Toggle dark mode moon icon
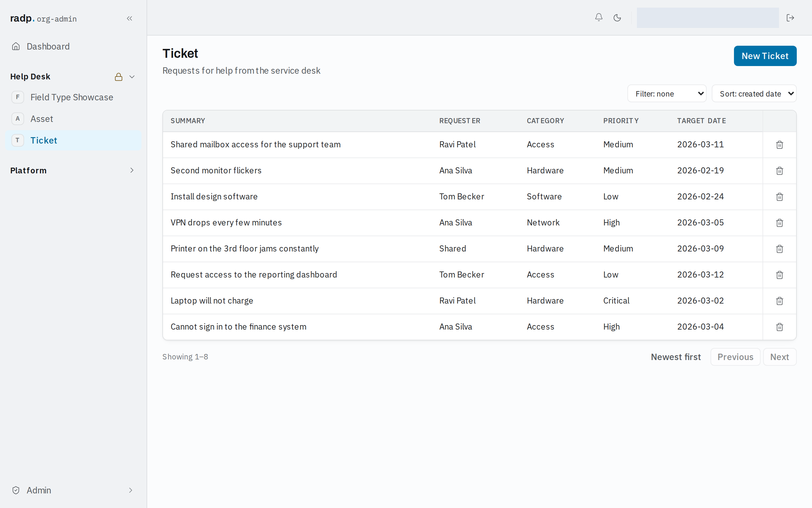The image size is (812, 508). click(x=617, y=18)
